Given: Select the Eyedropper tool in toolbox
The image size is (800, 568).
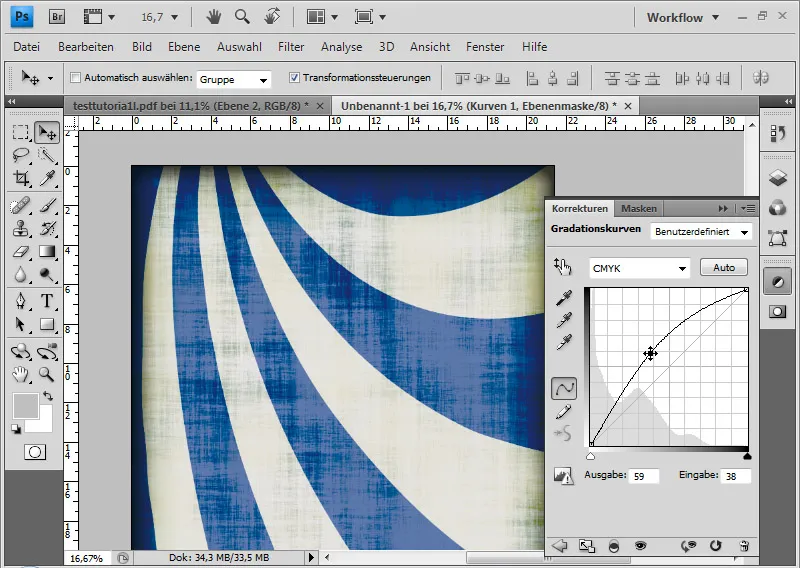Looking at the screenshot, I should [47, 178].
